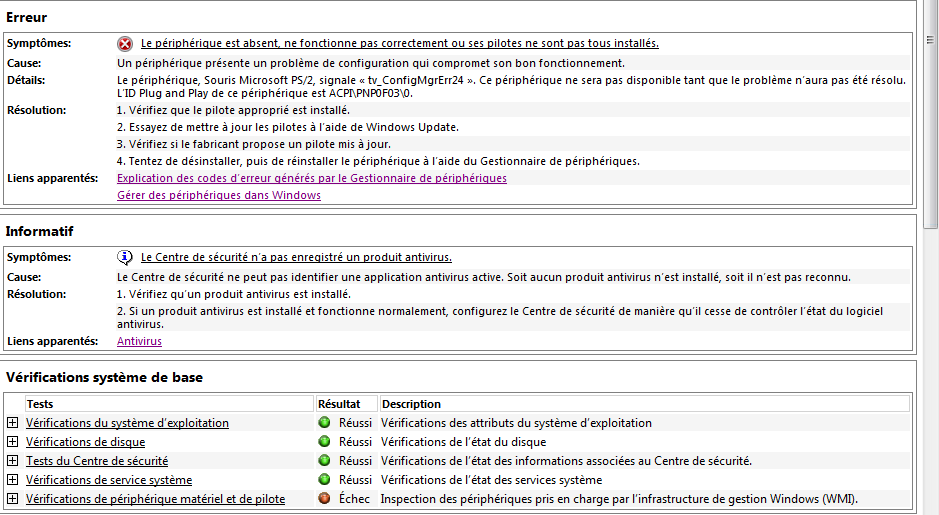Open link Explication des codes d'erreur générés
The height and width of the screenshot is (515, 939).
tap(311, 178)
